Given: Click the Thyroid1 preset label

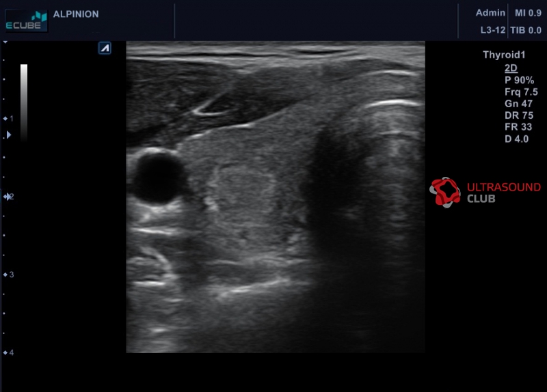Looking at the screenshot, I should (504, 55).
